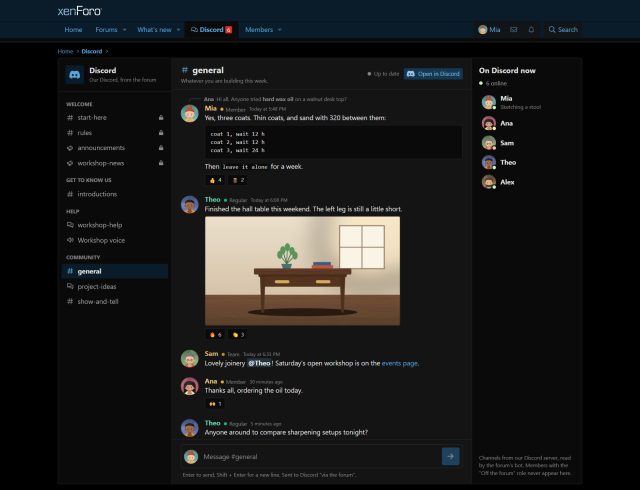Click Ana's avatar on her message
The image size is (640, 490).
click(190, 386)
